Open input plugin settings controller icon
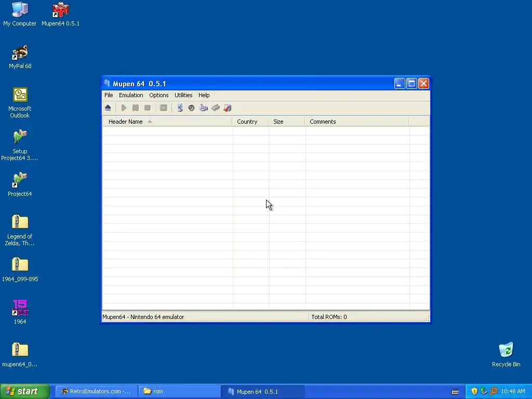Viewport: 532px width, 399px height. pos(204,108)
